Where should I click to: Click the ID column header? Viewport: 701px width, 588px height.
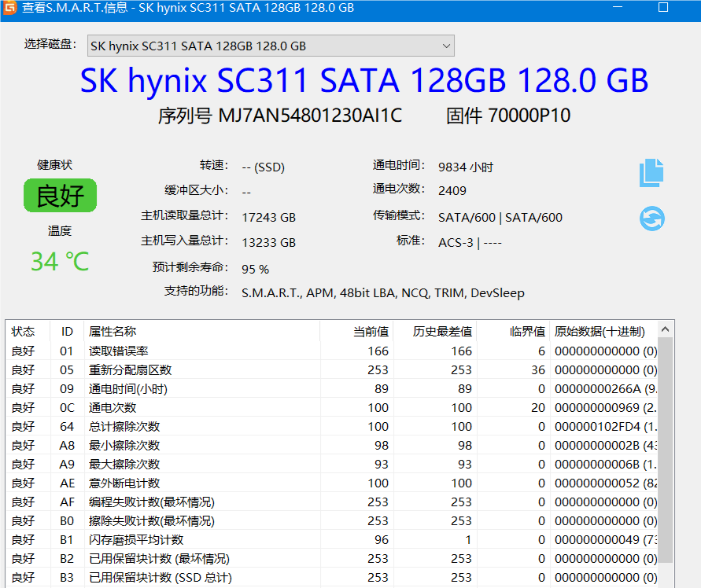point(67,332)
